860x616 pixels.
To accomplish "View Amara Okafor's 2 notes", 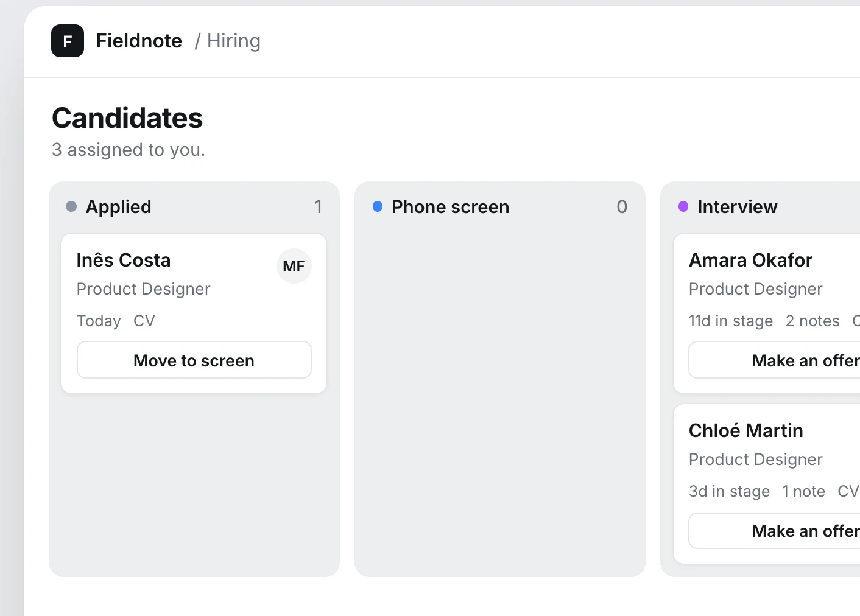I will click(x=812, y=321).
